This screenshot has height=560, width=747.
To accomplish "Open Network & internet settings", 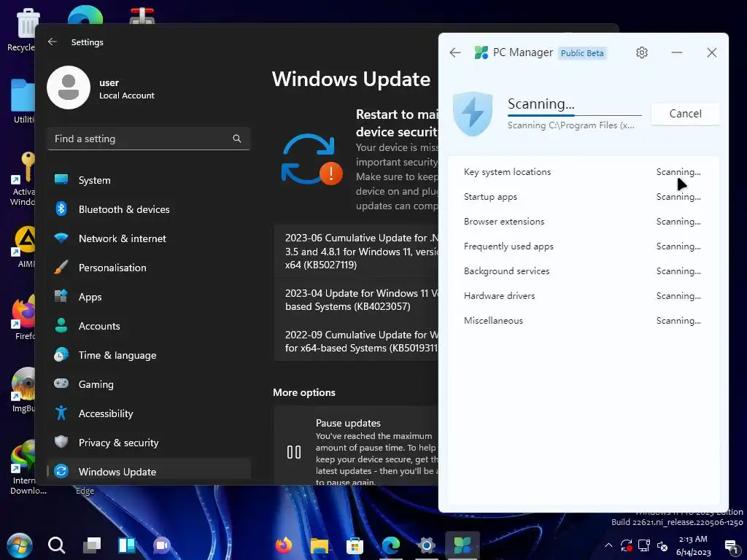I will click(x=149, y=238).
